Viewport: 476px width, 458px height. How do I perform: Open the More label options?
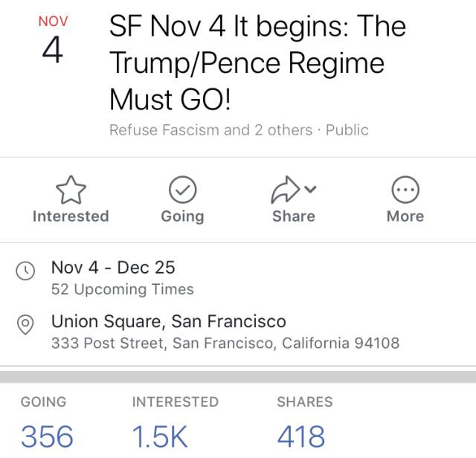click(x=405, y=216)
